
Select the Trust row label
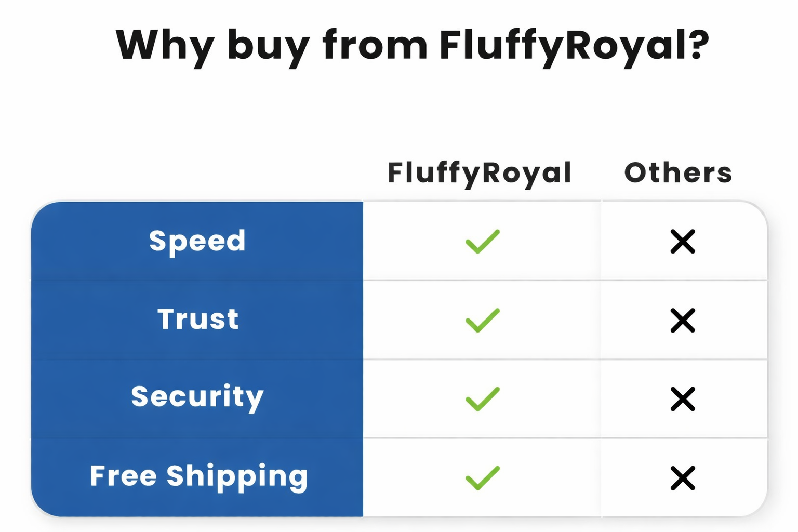point(198,319)
